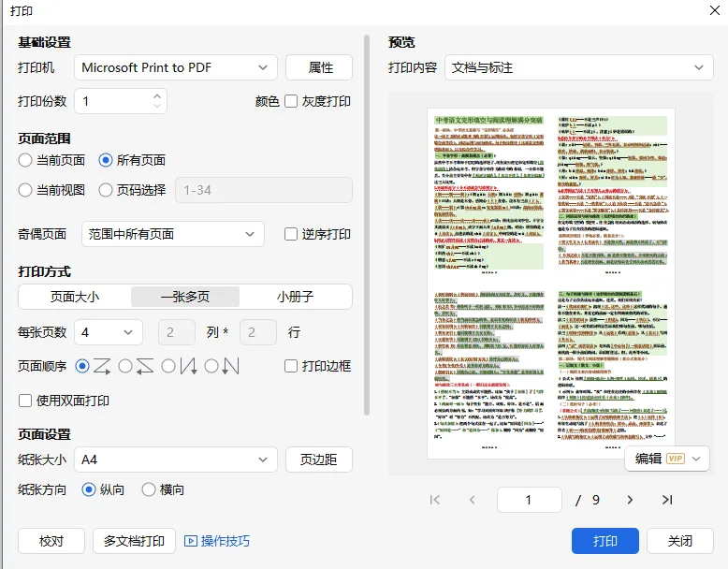Click the 操作技巧 video icon link
728x569 pixels.
click(x=217, y=541)
